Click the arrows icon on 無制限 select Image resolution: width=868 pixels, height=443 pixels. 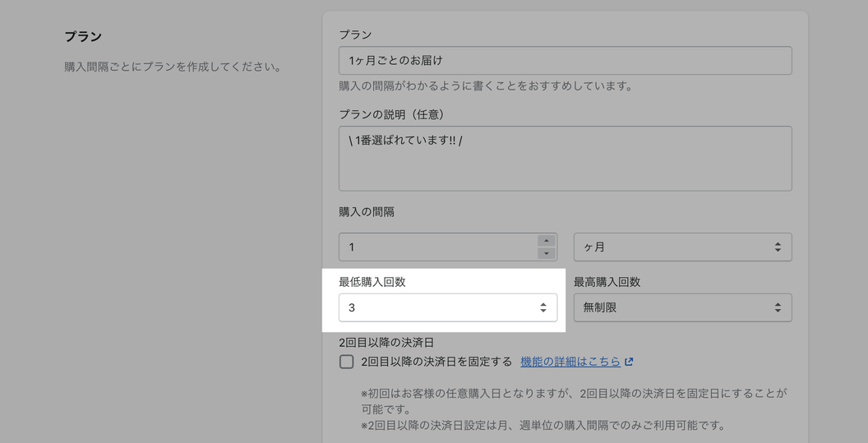[x=778, y=307]
